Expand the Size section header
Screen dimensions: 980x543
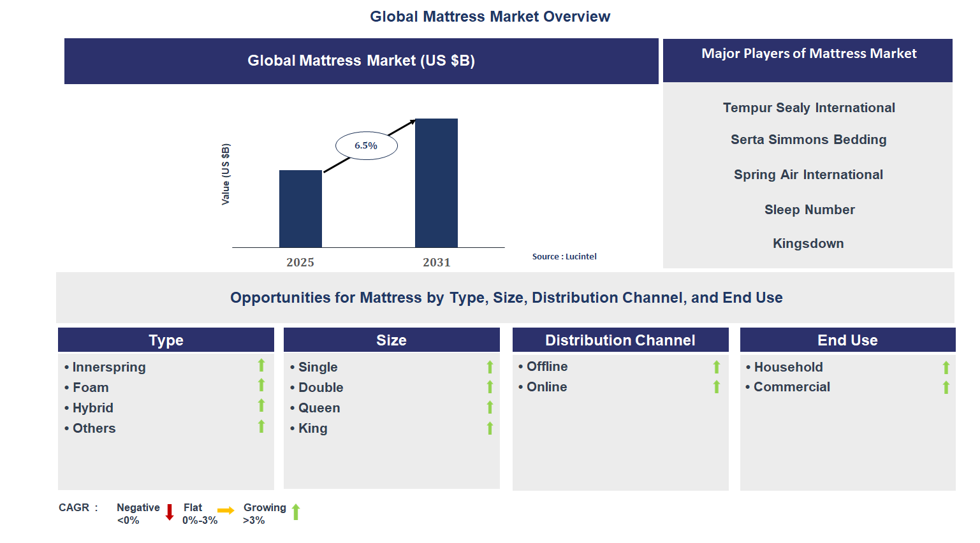tap(391, 340)
